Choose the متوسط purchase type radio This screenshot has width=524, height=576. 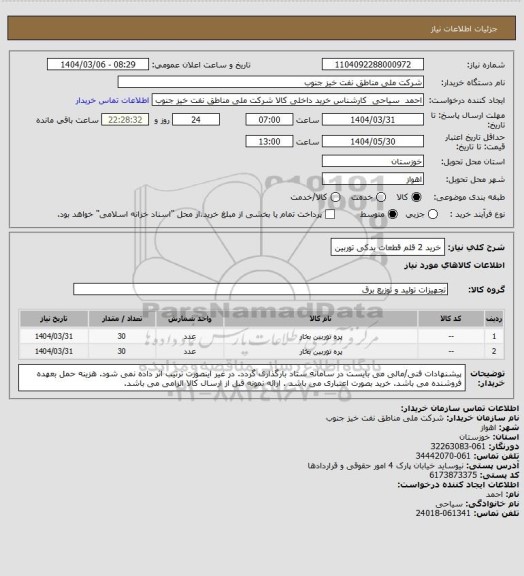point(393,214)
